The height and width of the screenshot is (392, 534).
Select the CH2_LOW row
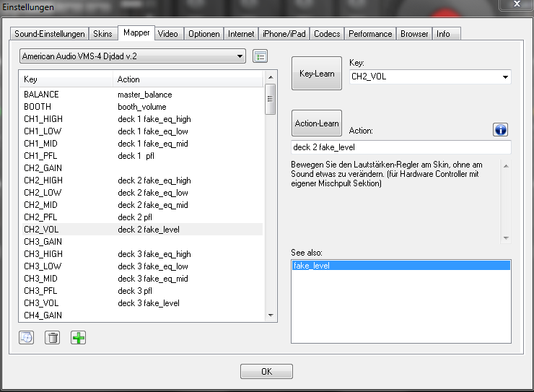(142, 193)
